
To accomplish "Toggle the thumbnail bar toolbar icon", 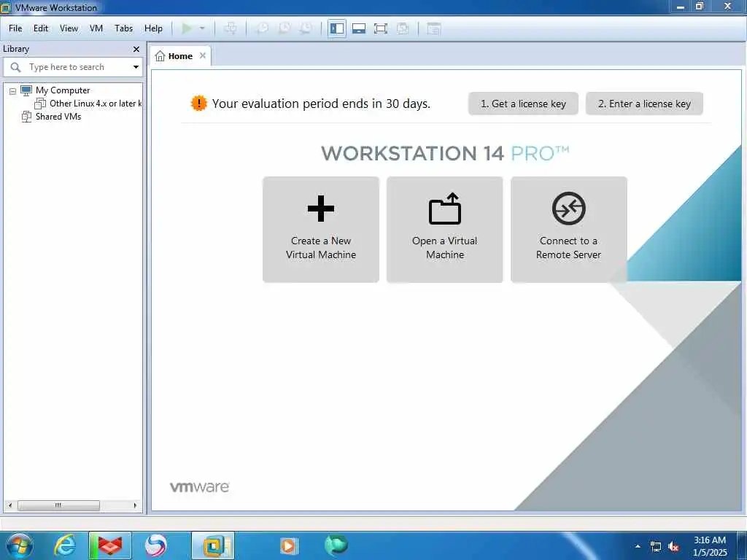I will click(x=359, y=28).
